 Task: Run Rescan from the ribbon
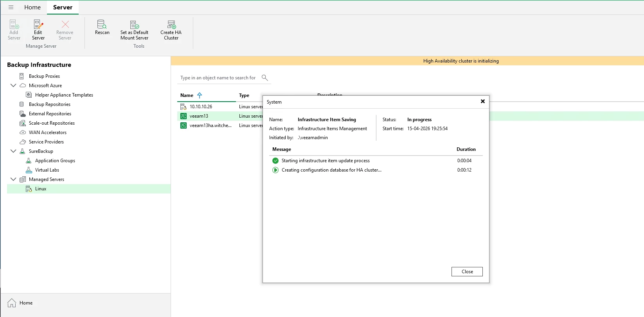click(102, 28)
